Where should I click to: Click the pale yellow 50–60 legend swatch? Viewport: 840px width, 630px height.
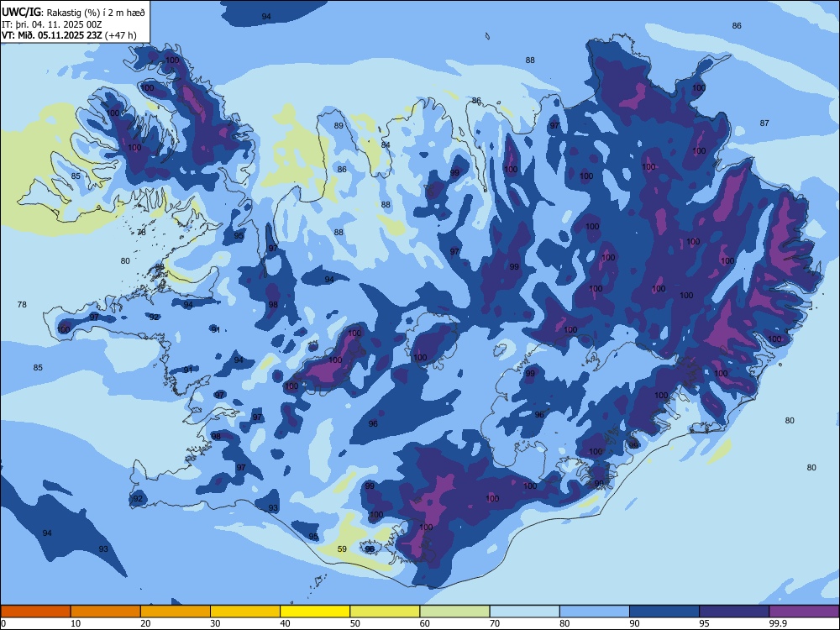(x=385, y=612)
